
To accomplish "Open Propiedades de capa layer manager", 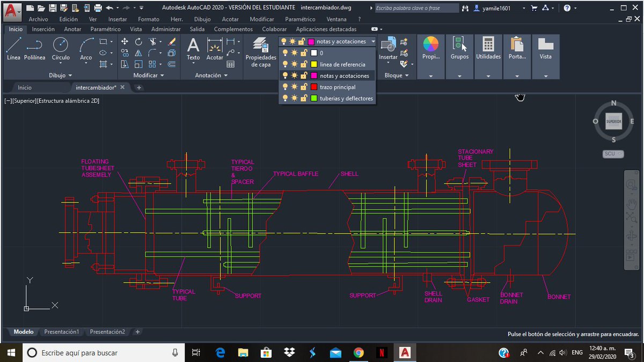I will [x=261, y=51].
